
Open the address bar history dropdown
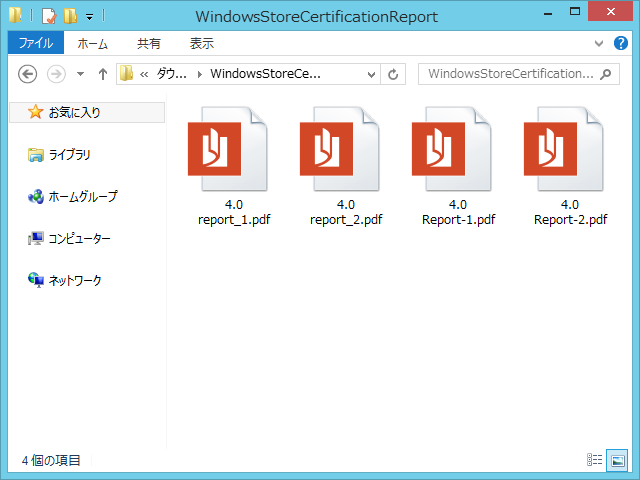pyautogui.click(x=371, y=74)
